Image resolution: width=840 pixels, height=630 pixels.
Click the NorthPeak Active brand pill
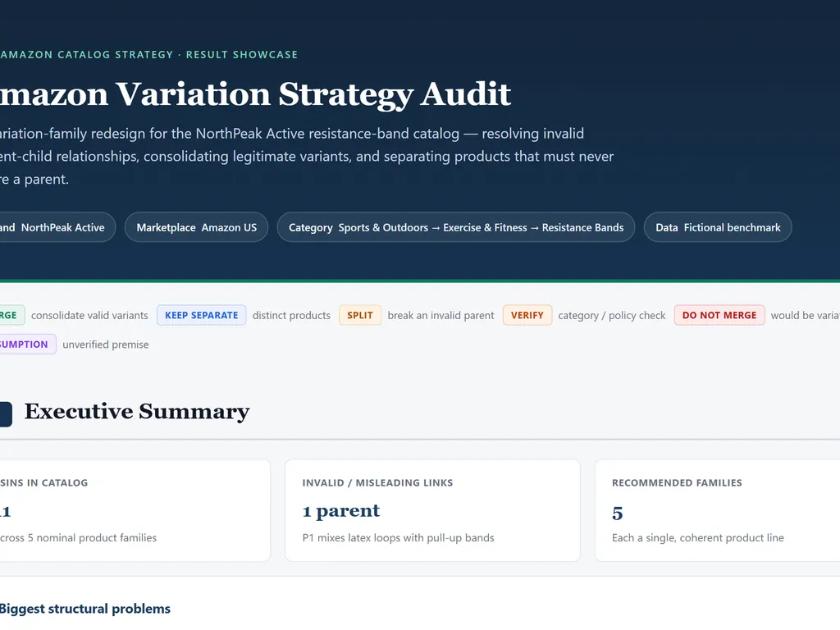click(57, 227)
